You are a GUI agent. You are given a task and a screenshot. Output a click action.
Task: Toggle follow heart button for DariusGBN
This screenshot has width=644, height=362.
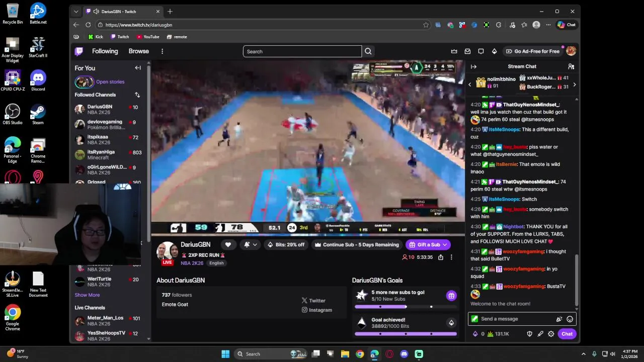point(228,244)
